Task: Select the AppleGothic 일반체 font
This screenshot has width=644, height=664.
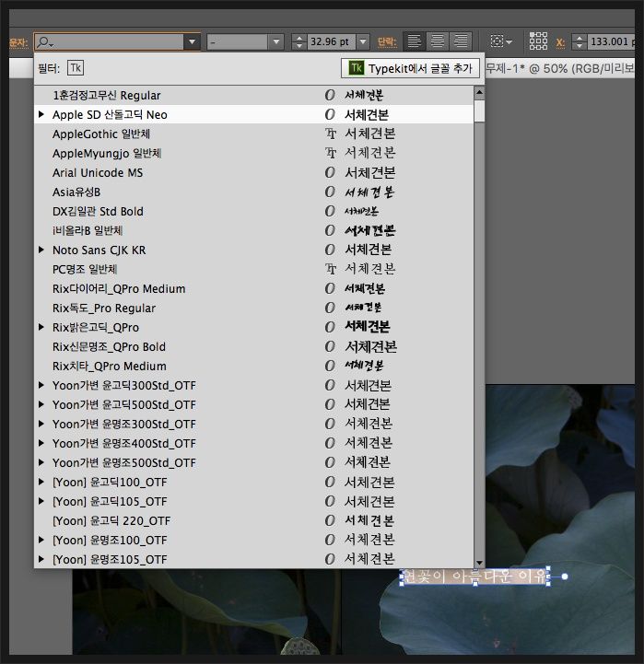Action: [253, 134]
